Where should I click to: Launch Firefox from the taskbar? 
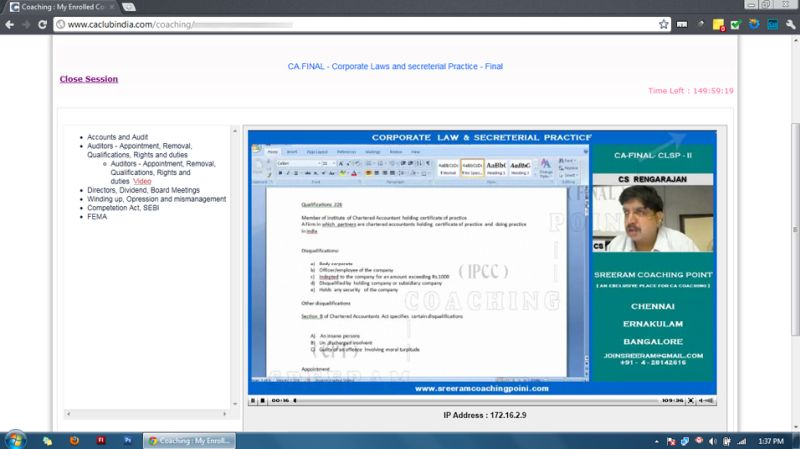74,439
